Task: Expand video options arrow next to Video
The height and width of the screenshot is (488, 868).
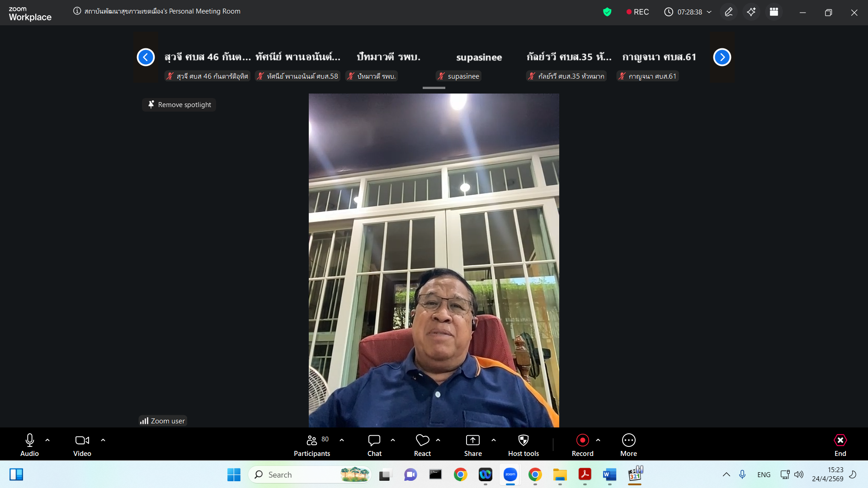Action: tap(103, 440)
